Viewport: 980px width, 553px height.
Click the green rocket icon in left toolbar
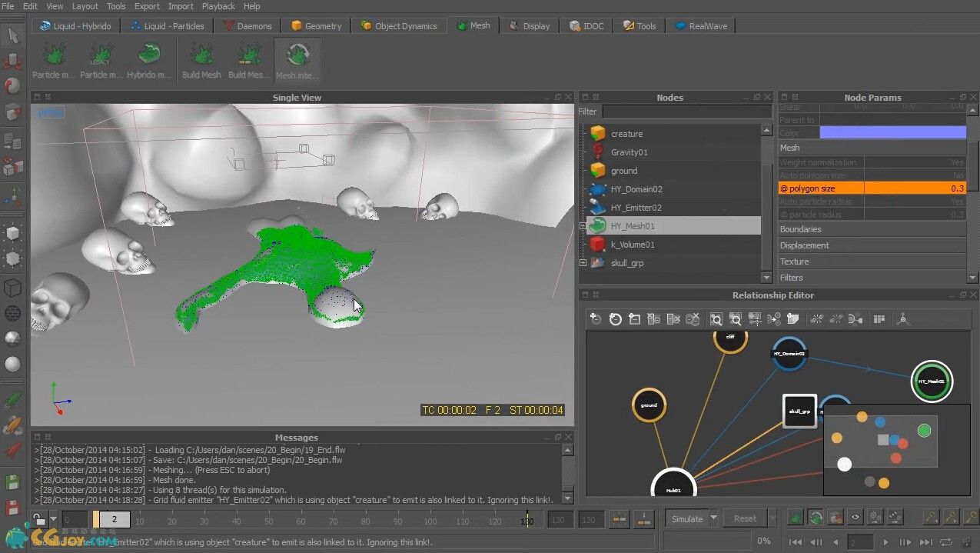13,400
